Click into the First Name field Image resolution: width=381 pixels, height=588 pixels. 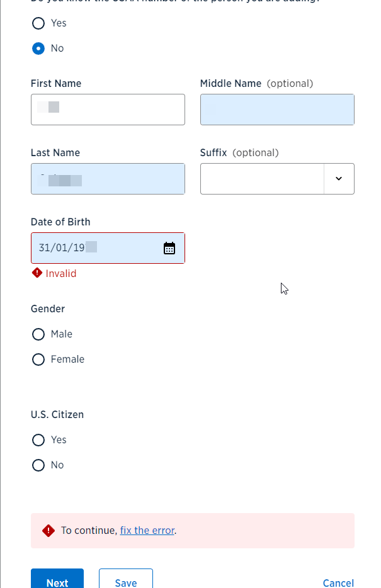tap(108, 110)
